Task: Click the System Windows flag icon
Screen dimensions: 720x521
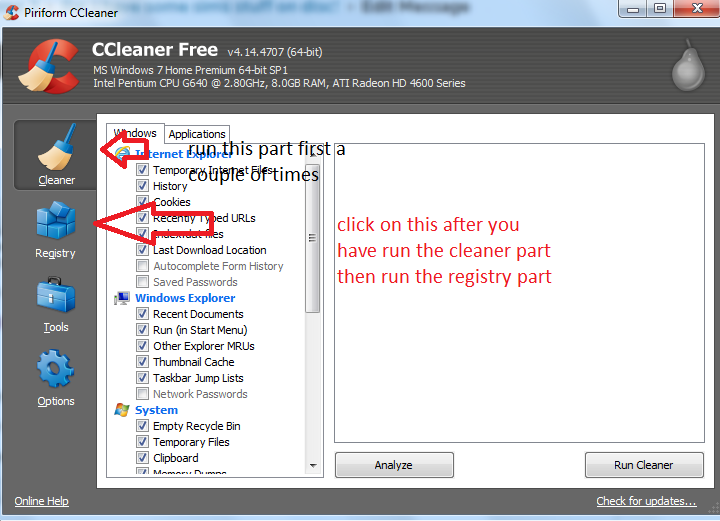Action: (122, 410)
